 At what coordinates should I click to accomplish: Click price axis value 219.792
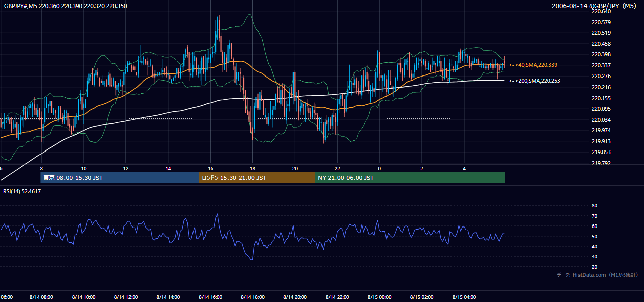pos(601,163)
